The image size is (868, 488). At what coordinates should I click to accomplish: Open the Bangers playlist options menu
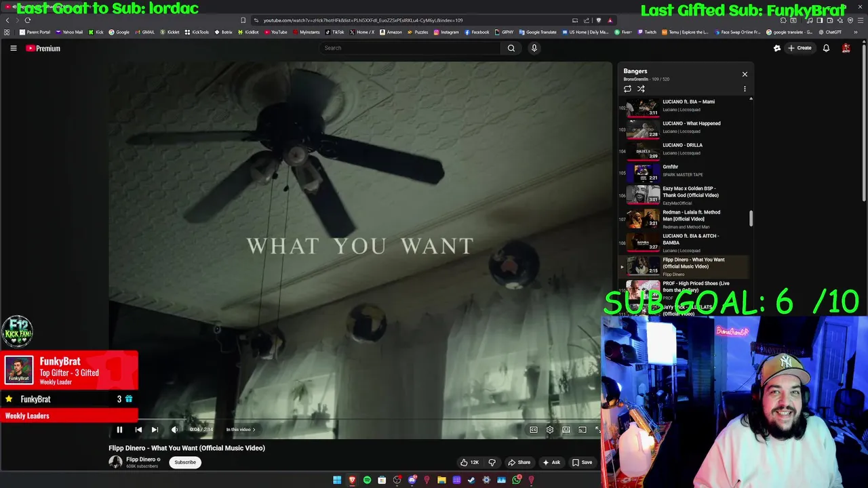[x=745, y=89]
